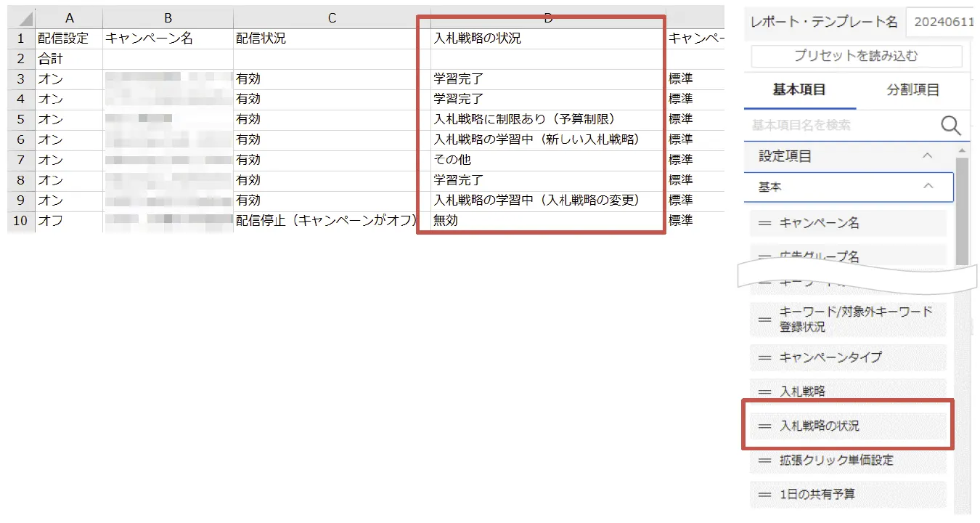Click the 入札戦略の状況 header cell in spreadsheet
The height and width of the screenshot is (523, 980).
pos(548,38)
